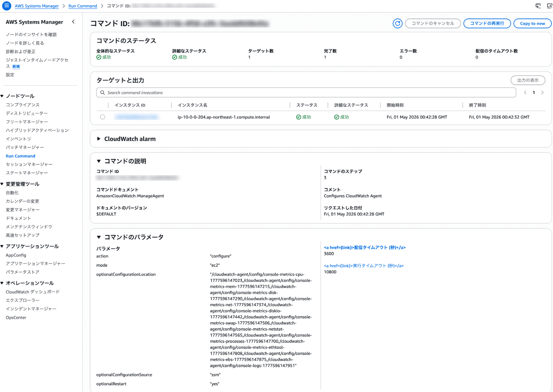Screen dimensions: 553x392
Task: Go to next page of invocations
Action: (542, 93)
